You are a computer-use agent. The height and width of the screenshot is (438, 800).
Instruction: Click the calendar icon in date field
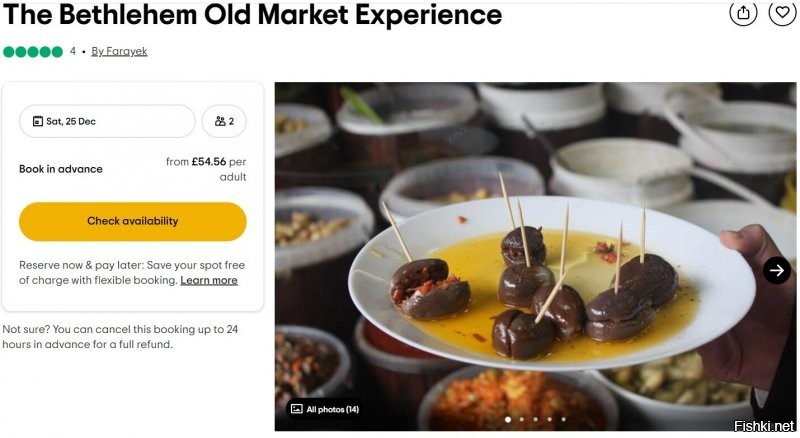tap(38, 121)
